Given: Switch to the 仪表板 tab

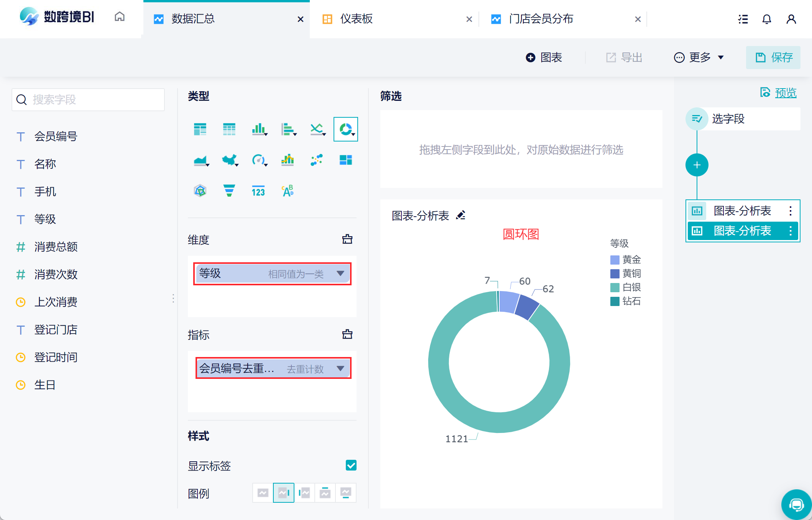Looking at the screenshot, I should (x=356, y=19).
